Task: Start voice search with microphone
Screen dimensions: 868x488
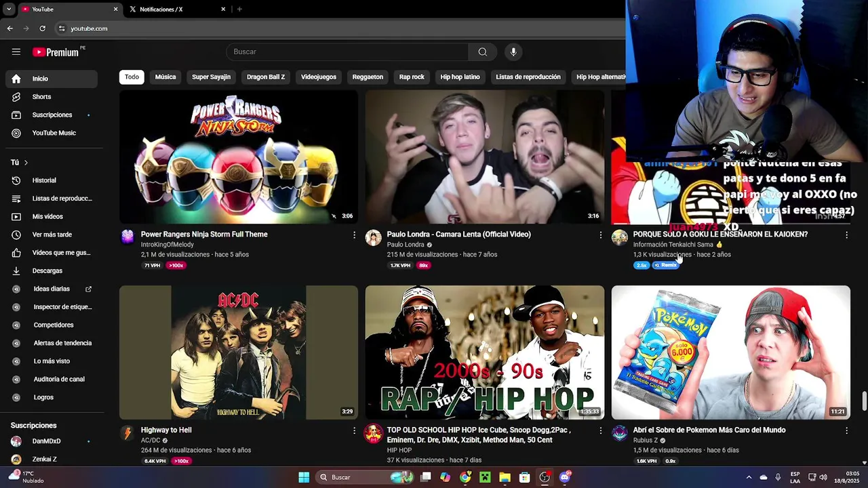Action: tap(513, 52)
